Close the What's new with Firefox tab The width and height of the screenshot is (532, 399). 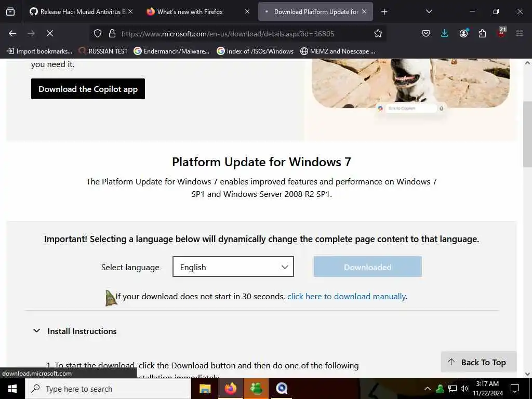247,11
